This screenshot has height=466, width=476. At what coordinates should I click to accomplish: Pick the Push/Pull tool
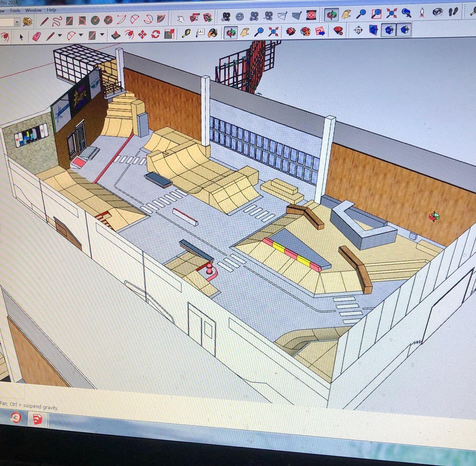(x=116, y=35)
